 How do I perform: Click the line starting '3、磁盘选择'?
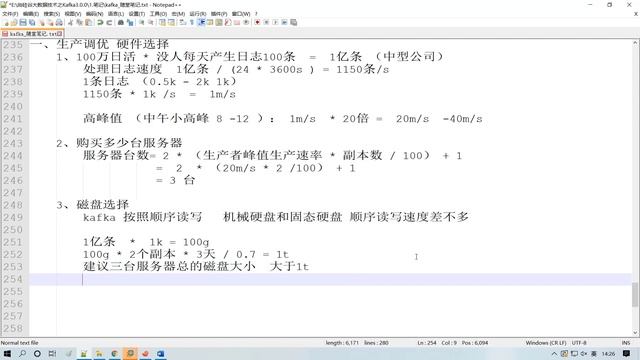point(93,205)
